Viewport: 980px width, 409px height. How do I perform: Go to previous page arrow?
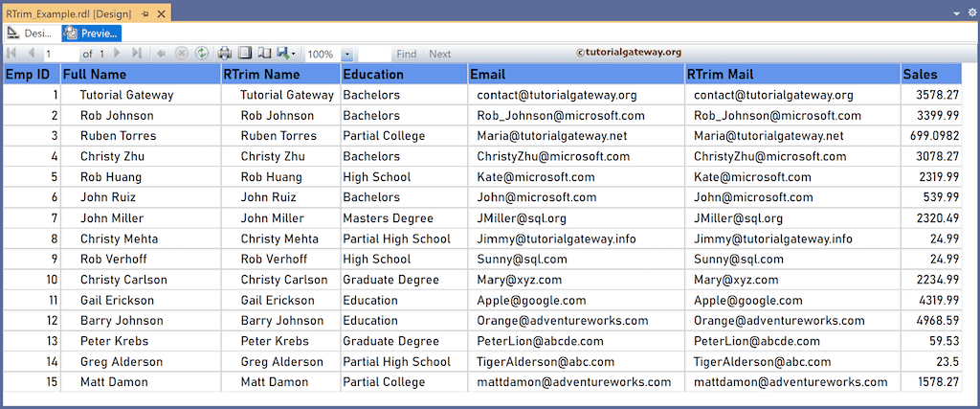coord(32,53)
